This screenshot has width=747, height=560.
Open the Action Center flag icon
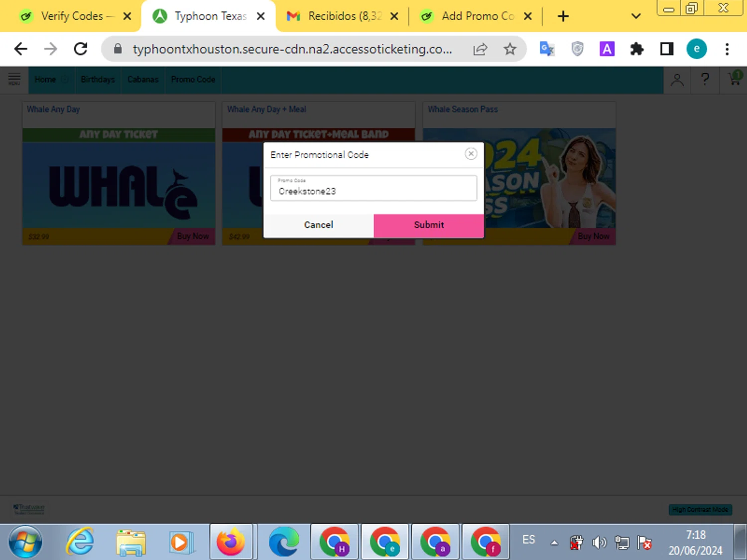click(644, 542)
